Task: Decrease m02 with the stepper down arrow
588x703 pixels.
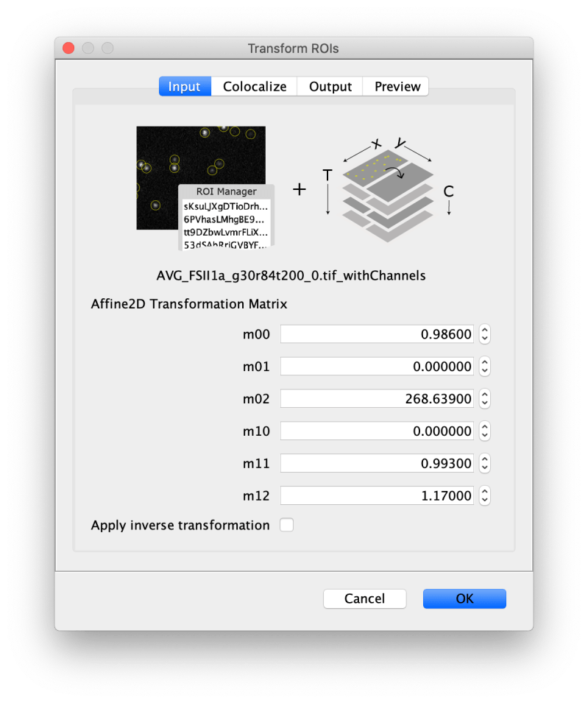Action: pyautogui.click(x=484, y=403)
